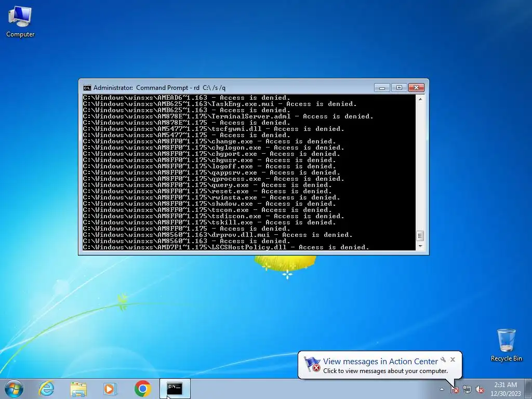Click the tskill.exe access denied line
This screenshot has height=399, width=532.
click(x=209, y=222)
